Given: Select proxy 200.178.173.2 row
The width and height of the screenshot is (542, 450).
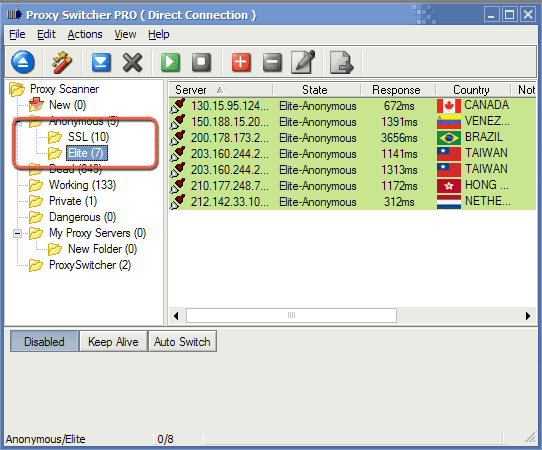Looking at the screenshot, I should point(352,138).
